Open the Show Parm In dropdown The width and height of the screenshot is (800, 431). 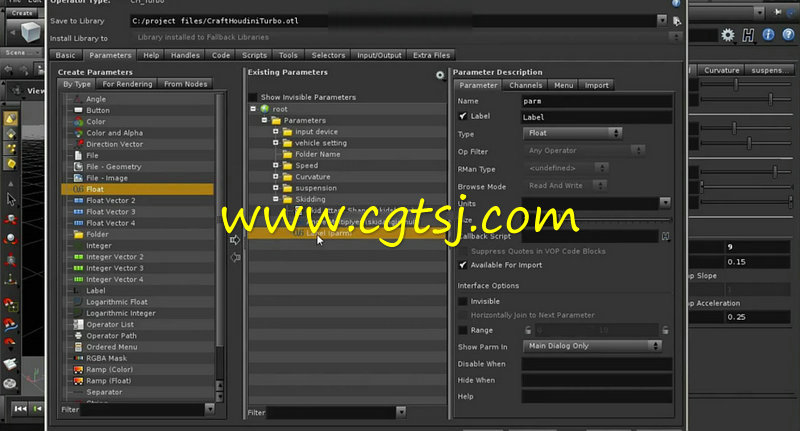coord(592,346)
